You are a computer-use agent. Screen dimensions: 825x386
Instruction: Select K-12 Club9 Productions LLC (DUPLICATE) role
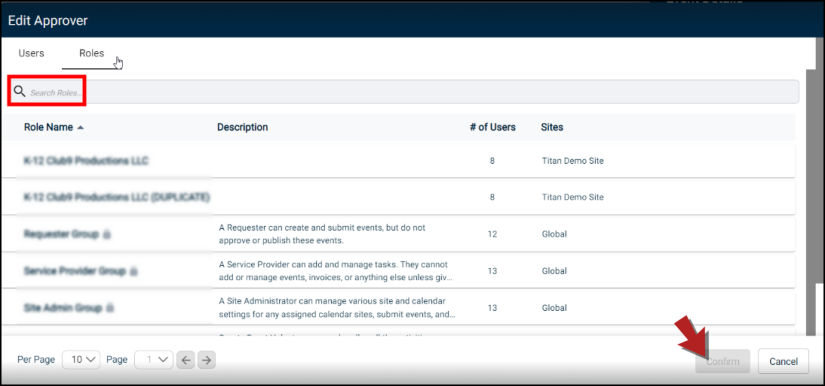pyautogui.click(x=398, y=197)
